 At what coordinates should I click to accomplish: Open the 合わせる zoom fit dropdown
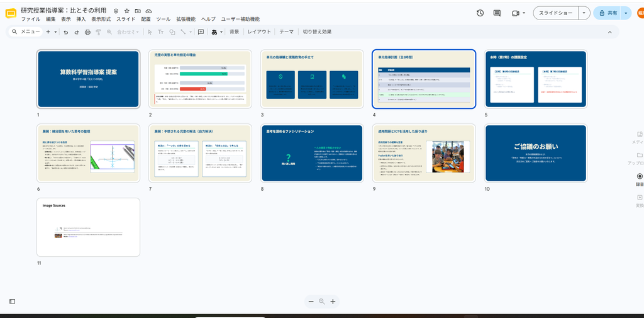(x=128, y=31)
